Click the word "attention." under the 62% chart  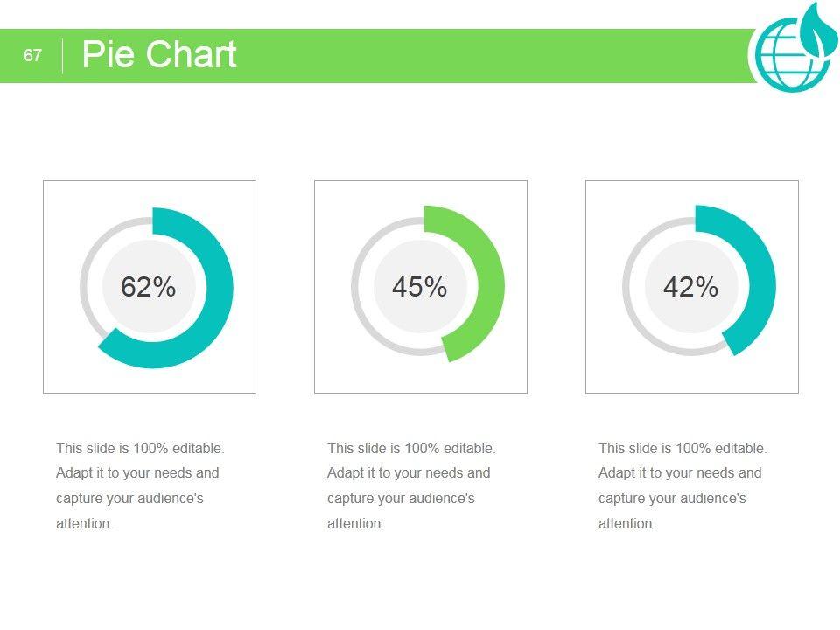(85, 524)
